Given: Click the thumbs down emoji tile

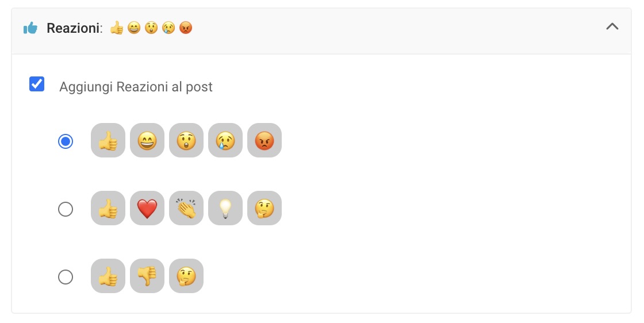Looking at the screenshot, I should coord(147,276).
